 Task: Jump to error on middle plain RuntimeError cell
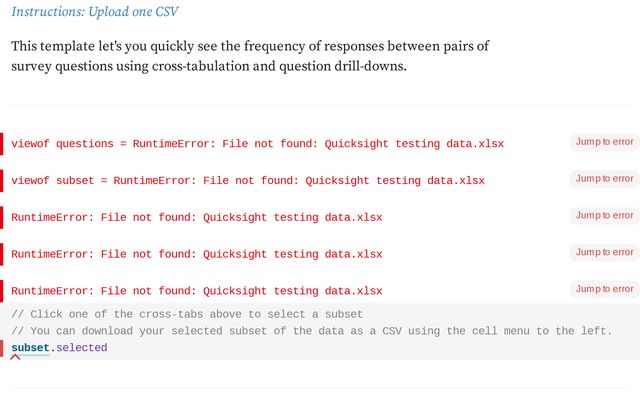604,253
